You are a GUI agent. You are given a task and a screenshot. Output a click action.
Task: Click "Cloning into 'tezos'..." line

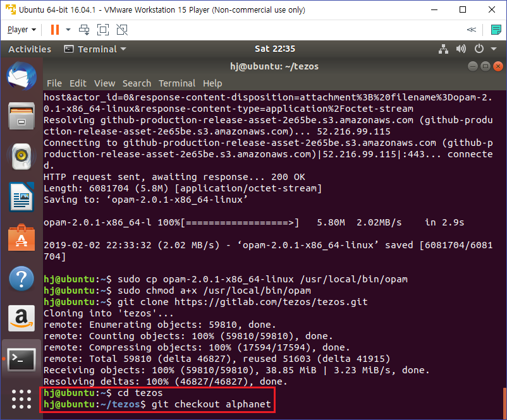click(109, 313)
